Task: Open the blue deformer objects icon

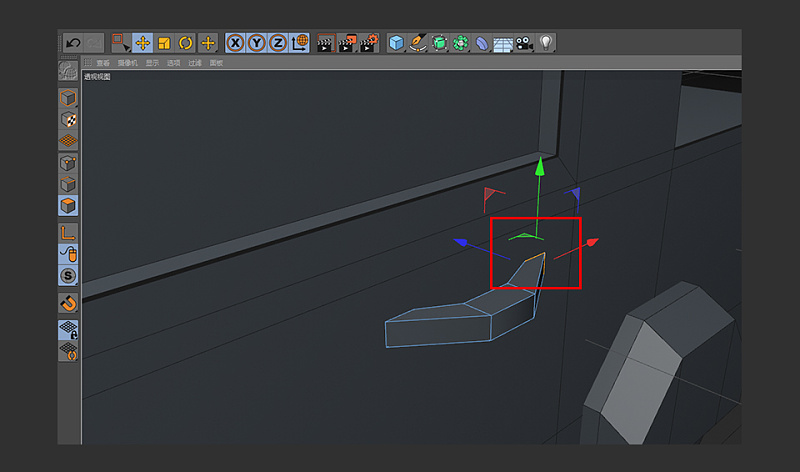Action: 482,43
